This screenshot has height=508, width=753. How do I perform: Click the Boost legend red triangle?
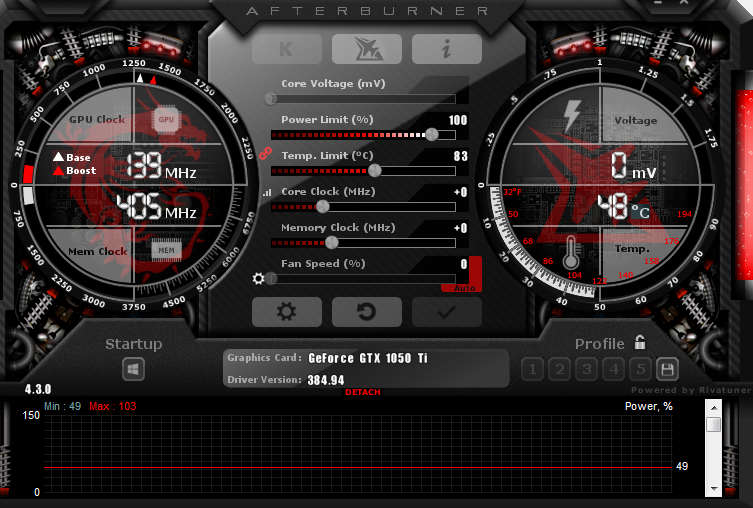click(58, 170)
